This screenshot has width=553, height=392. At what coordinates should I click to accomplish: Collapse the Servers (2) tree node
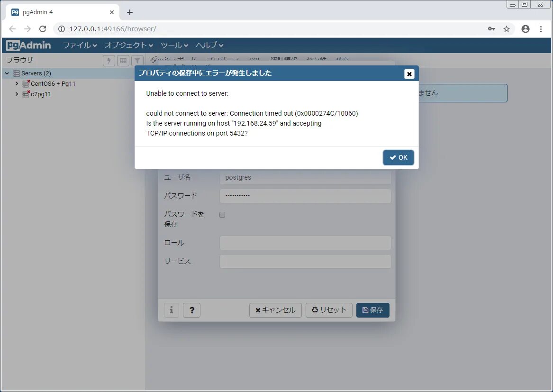click(7, 73)
